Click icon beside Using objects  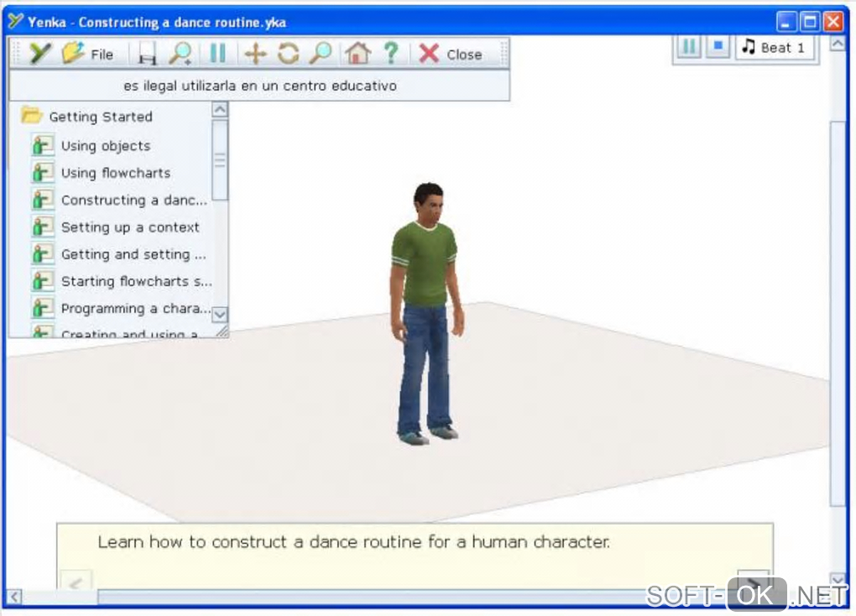coord(43,146)
